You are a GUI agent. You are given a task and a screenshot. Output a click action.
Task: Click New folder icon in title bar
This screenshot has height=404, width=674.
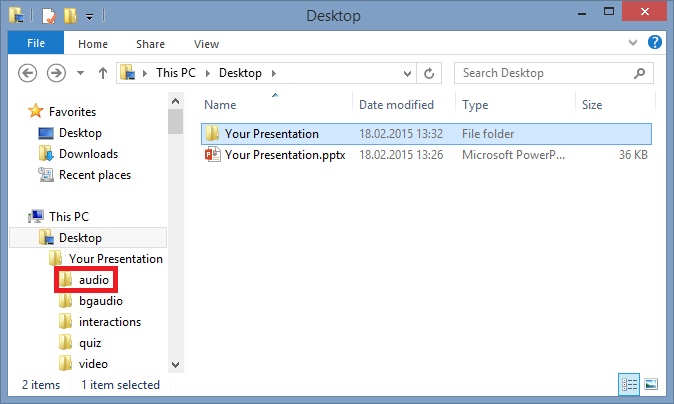[x=70, y=16]
